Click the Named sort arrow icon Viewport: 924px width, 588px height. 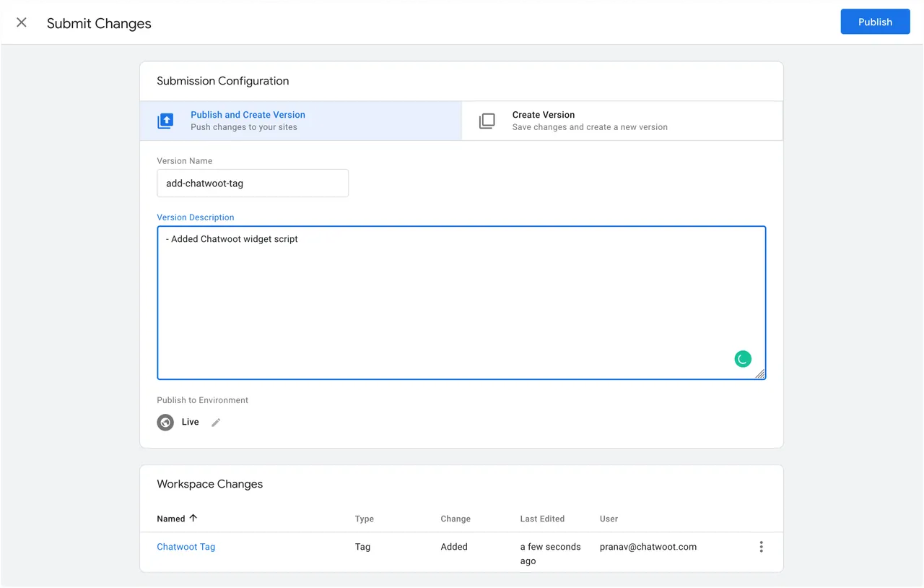pos(193,518)
